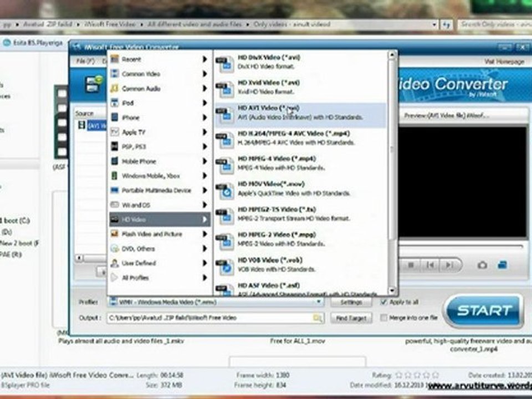Click the User Defined category icon
This screenshot has width=532, height=399.
[x=115, y=263]
